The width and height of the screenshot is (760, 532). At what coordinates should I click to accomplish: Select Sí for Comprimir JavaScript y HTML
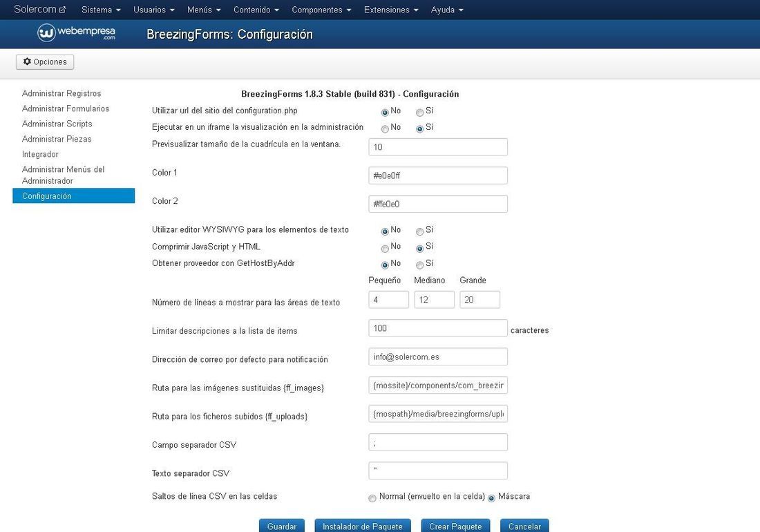point(420,249)
